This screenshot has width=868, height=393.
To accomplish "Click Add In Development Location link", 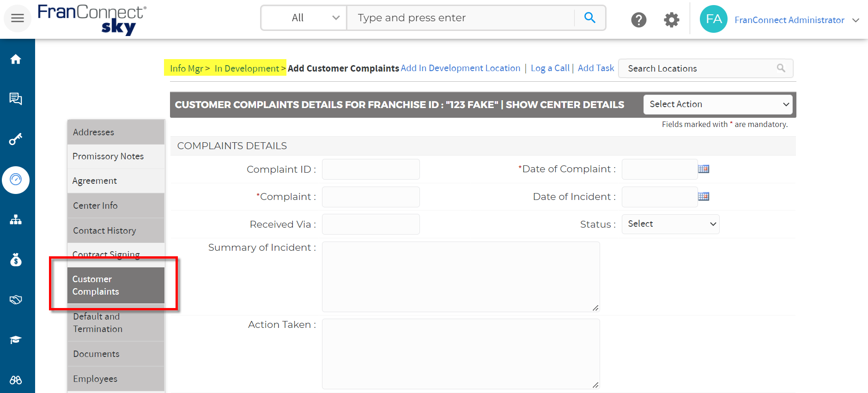I will tap(461, 68).
